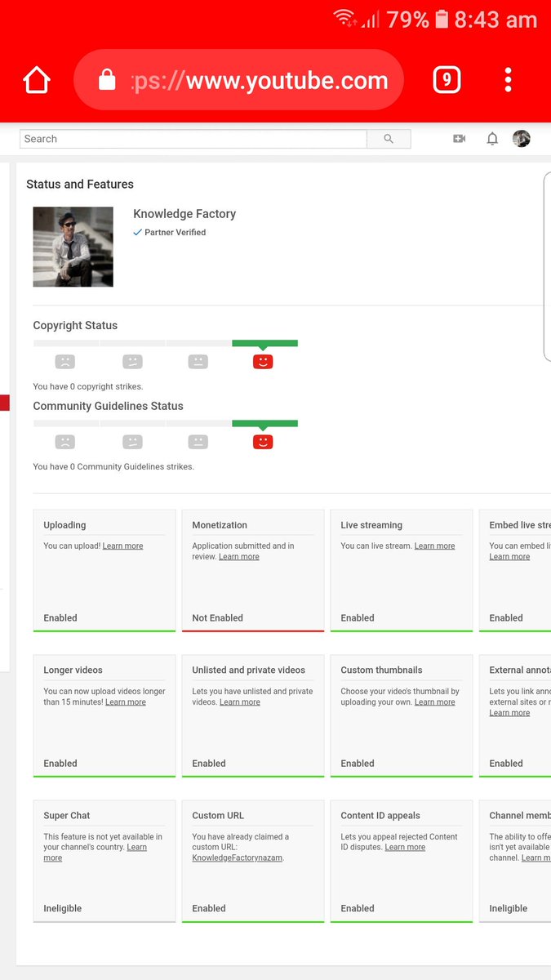This screenshot has width=551, height=980.
Task: Click 'Ineligible' status in Super Chat card
Action: (63, 909)
